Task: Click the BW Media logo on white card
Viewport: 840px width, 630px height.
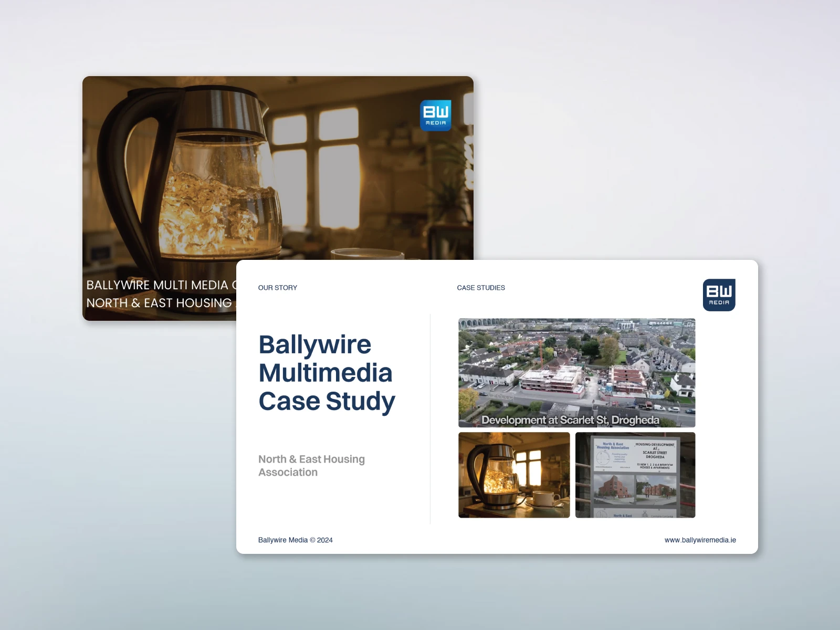Action: pyautogui.click(x=719, y=295)
